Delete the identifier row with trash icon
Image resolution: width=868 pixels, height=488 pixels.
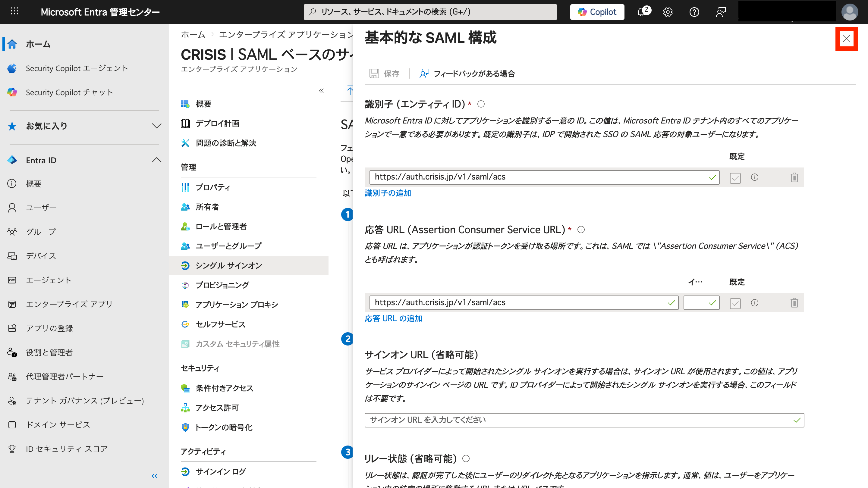point(794,177)
